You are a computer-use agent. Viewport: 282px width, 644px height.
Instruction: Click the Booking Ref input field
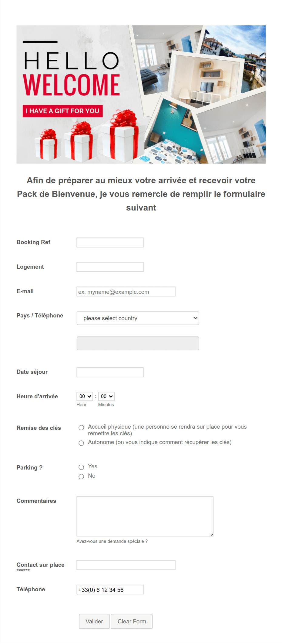coord(110,242)
